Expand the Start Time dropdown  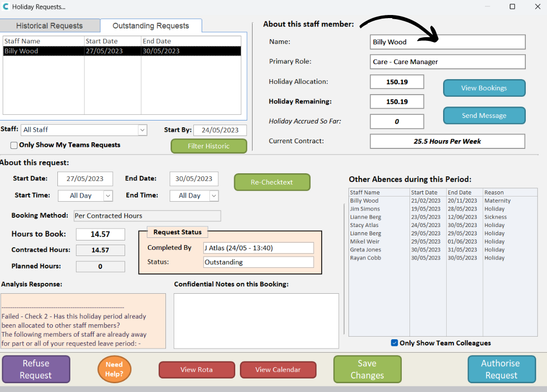click(108, 195)
